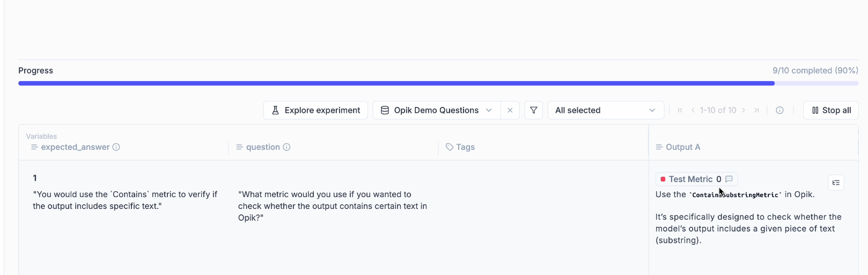Click the Tags column header
This screenshot has height=275, width=868.
[x=460, y=147]
